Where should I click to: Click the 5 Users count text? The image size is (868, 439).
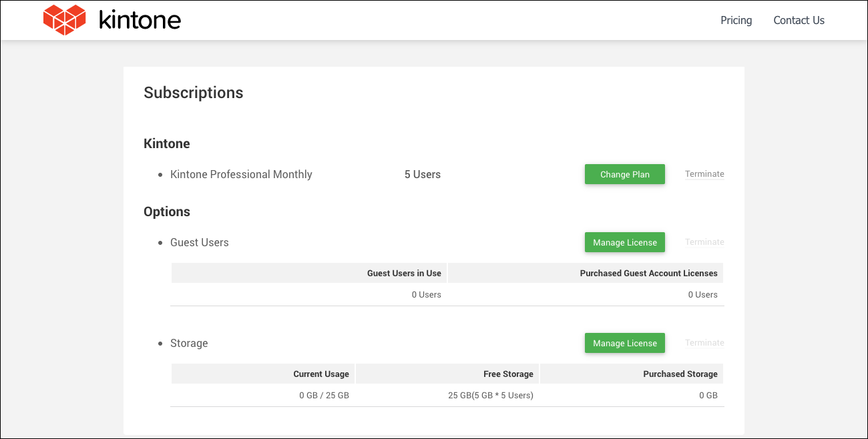[x=422, y=174]
